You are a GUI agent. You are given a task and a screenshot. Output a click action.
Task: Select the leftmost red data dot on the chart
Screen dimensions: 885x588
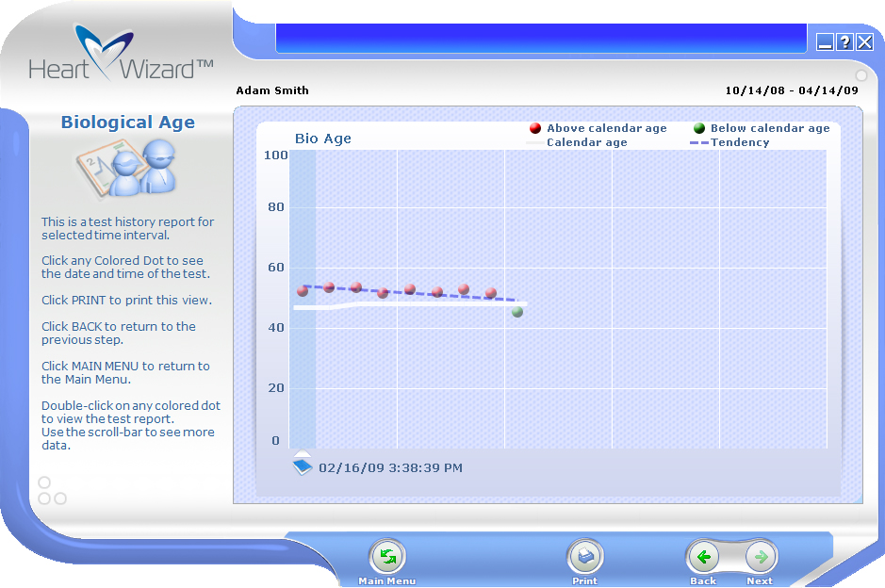[303, 291]
